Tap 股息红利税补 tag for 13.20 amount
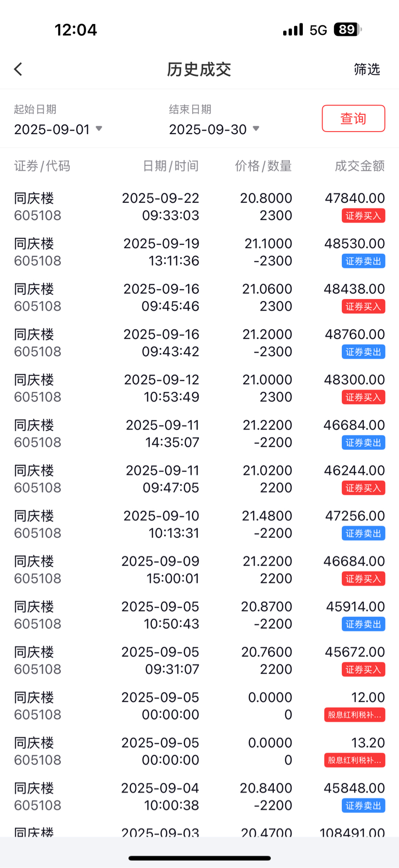Screen dimensions: 399x868 pyautogui.click(x=355, y=760)
